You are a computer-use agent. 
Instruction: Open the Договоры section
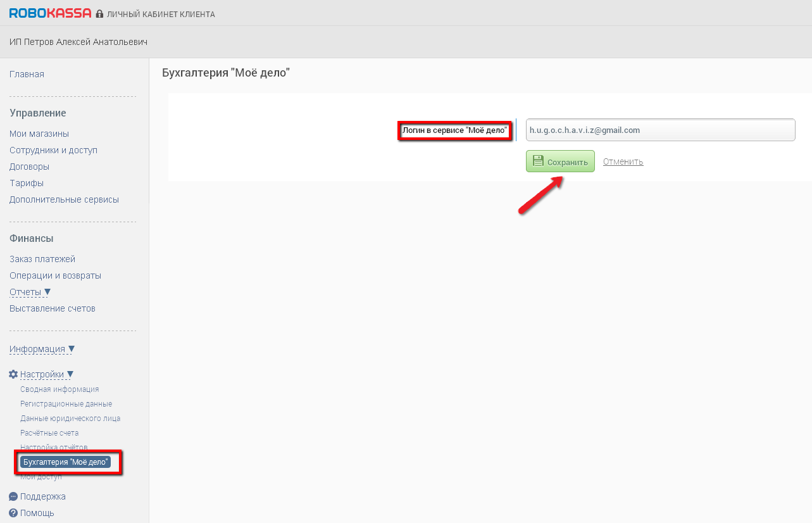29,167
